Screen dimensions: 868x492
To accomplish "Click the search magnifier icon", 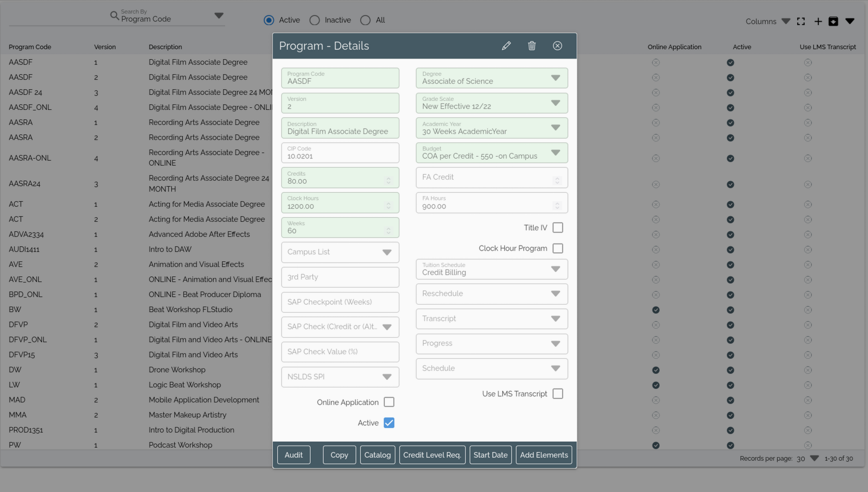I will click(x=115, y=16).
